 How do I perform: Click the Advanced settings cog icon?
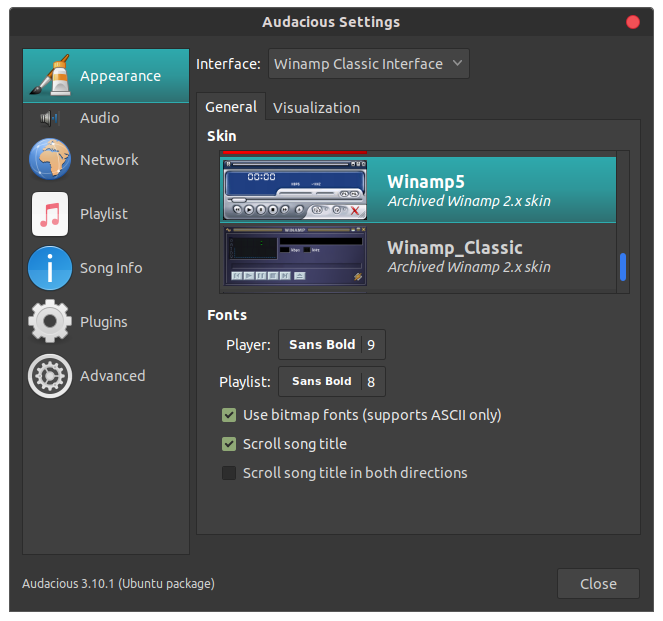pyautogui.click(x=50, y=376)
